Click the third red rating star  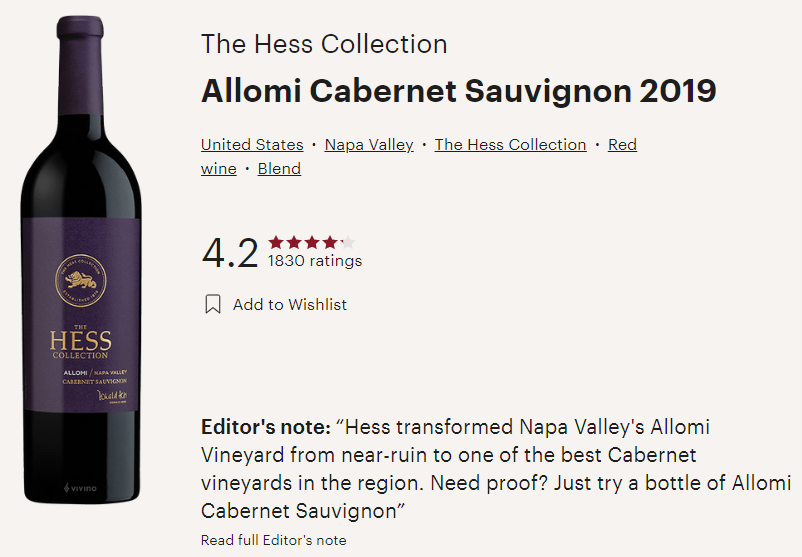[312, 242]
